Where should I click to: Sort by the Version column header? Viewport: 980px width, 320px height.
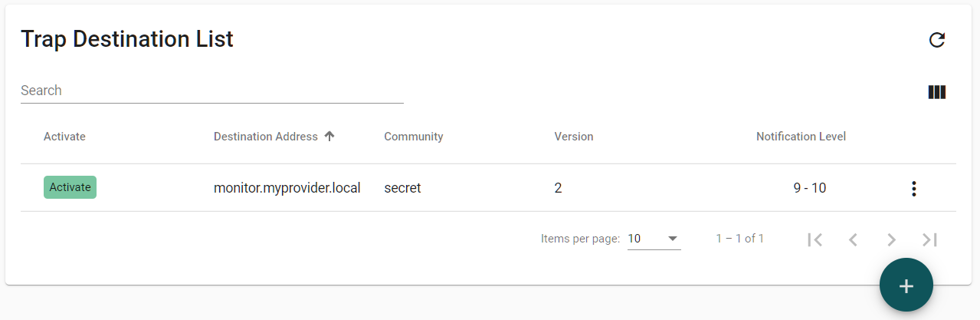(574, 137)
